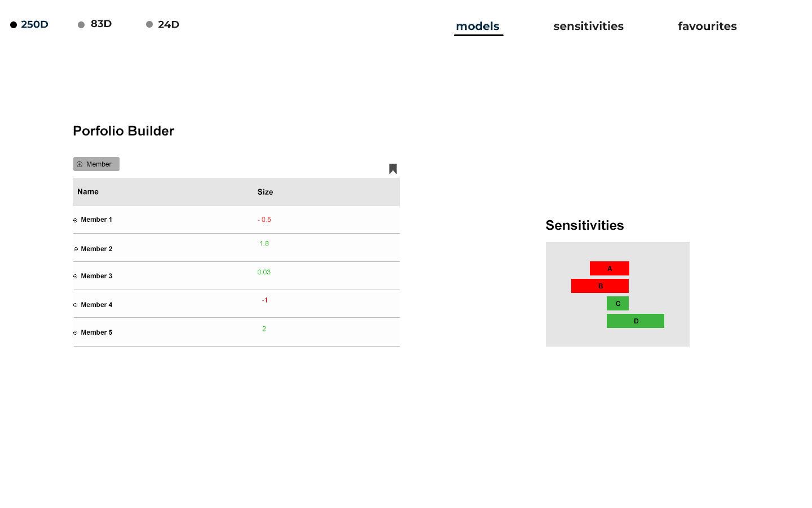Click the Size column header
812x508 pixels.
265,192
